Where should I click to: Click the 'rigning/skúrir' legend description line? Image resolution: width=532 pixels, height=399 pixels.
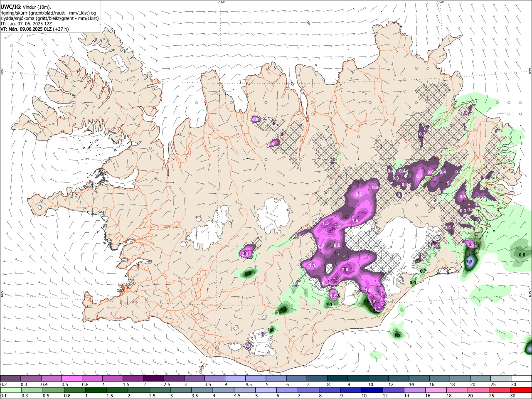click(x=48, y=13)
